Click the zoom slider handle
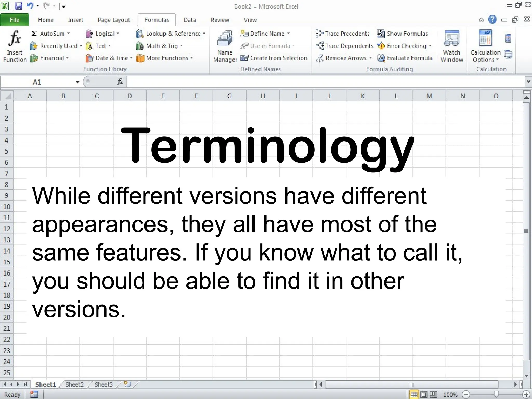This screenshot has width=532, height=399. pos(496,394)
